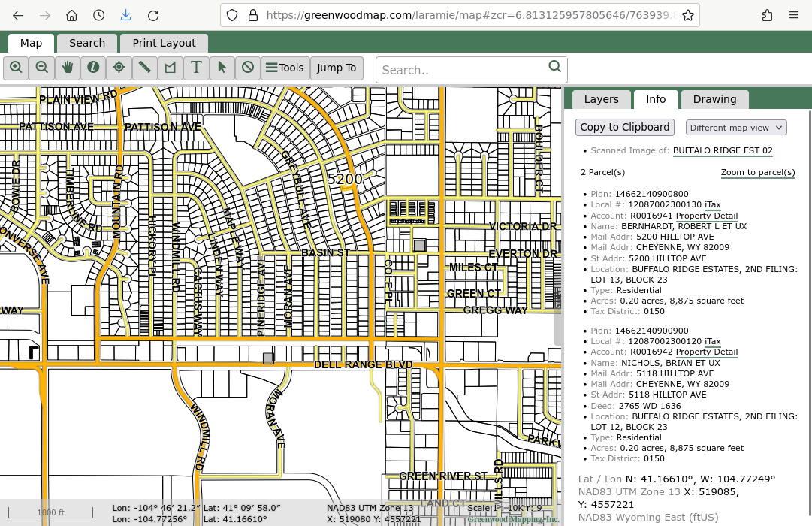Click the Zoom to parcel(s) link
The image size is (812, 526).
click(758, 173)
